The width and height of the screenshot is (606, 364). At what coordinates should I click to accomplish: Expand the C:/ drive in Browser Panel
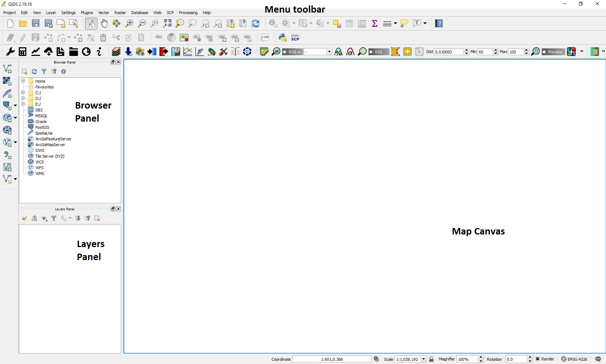point(23,93)
